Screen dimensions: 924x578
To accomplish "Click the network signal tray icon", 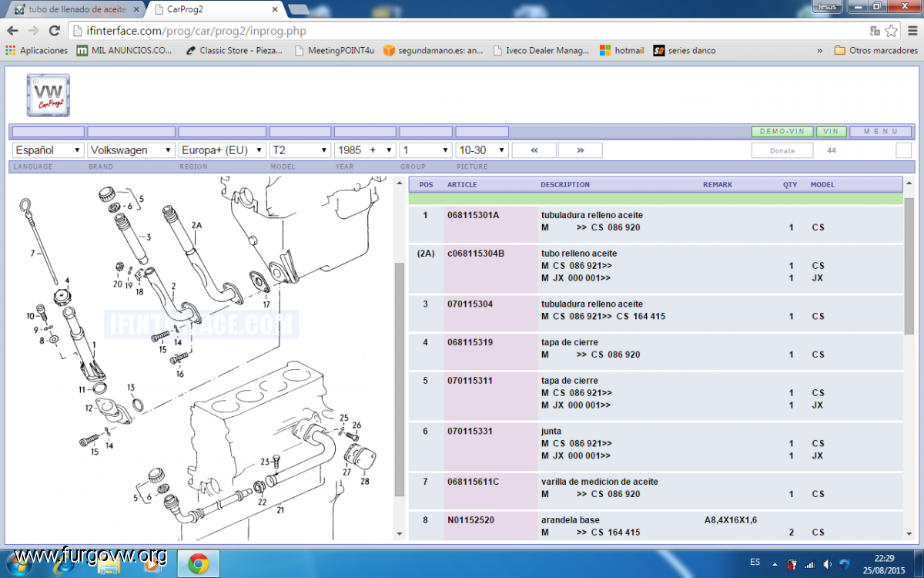I will (810, 564).
